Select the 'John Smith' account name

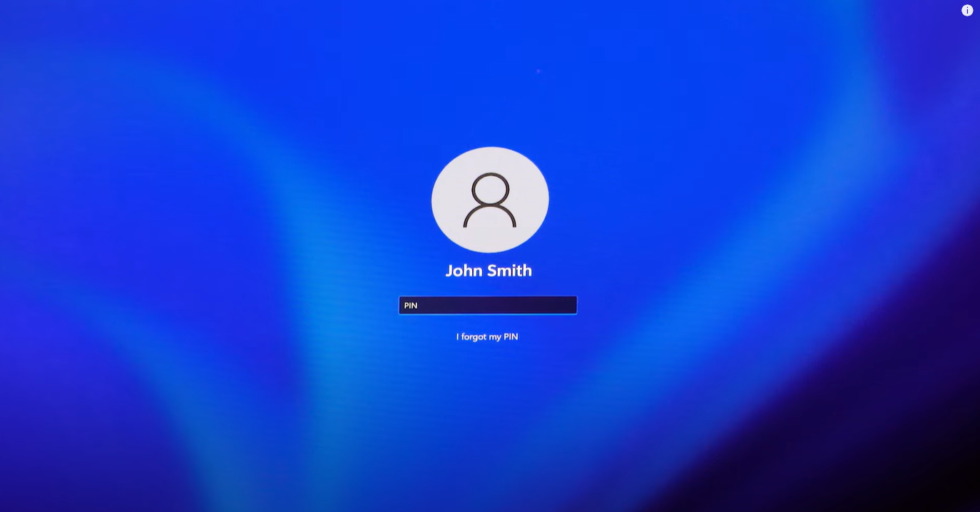pyautogui.click(x=489, y=270)
